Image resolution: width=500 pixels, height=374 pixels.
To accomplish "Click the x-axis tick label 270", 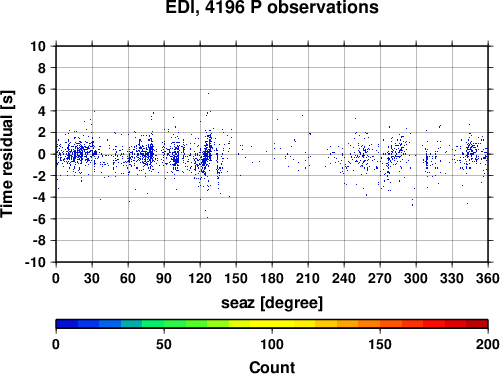I will coord(380,278).
